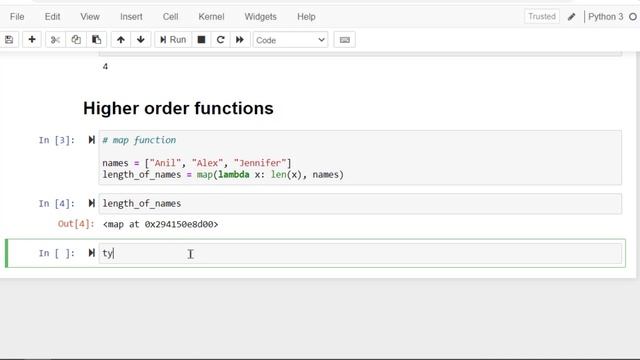Open the Cell menu
This screenshot has height=360, width=640.
pyautogui.click(x=170, y=17)
